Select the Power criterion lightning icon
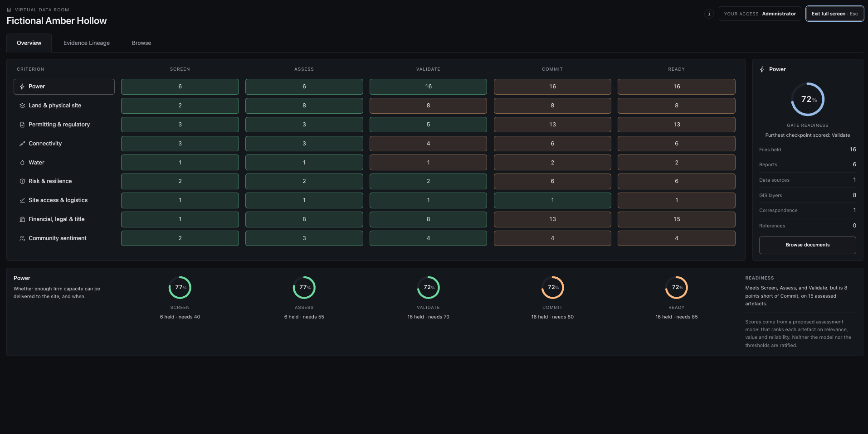Viewport: 868px width, 434px height. (22, 87)
